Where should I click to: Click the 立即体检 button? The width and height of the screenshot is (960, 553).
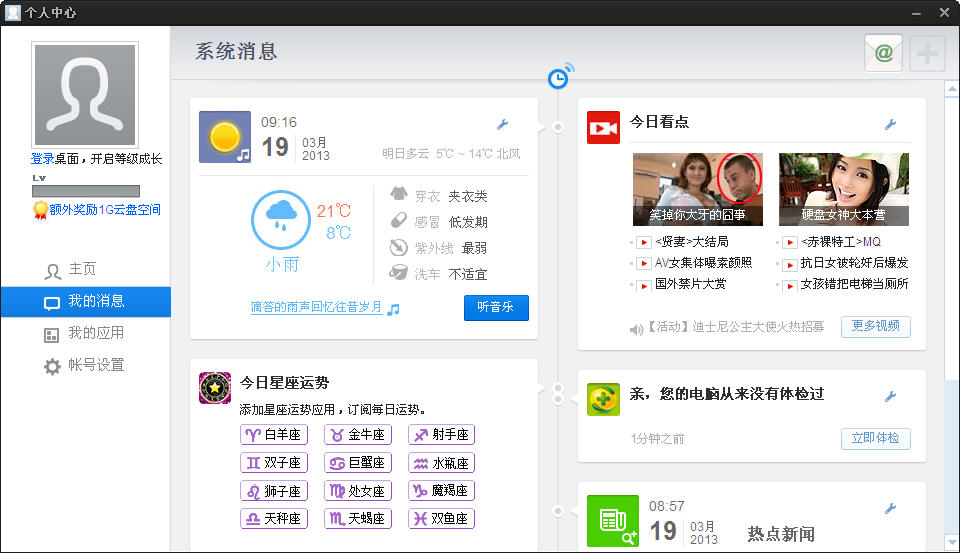(875, 438)
